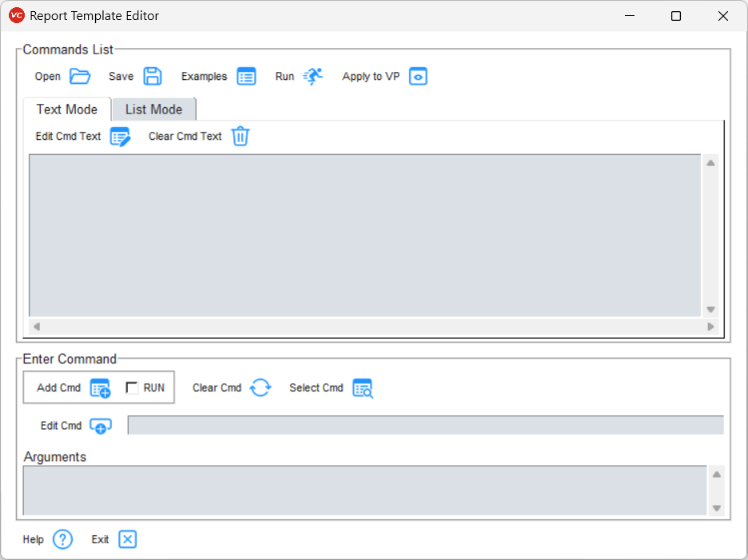The image size is (748, 560).
Task: Click the horizontal scroll-right arrow
Action: 710,327
